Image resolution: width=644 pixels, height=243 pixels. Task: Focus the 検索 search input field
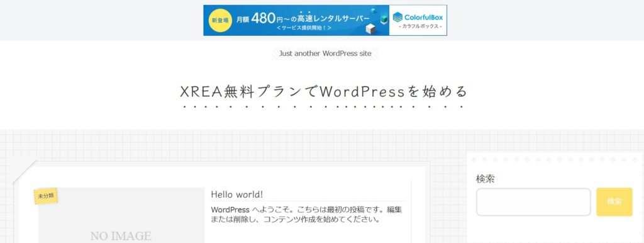(x=533, y=202)
